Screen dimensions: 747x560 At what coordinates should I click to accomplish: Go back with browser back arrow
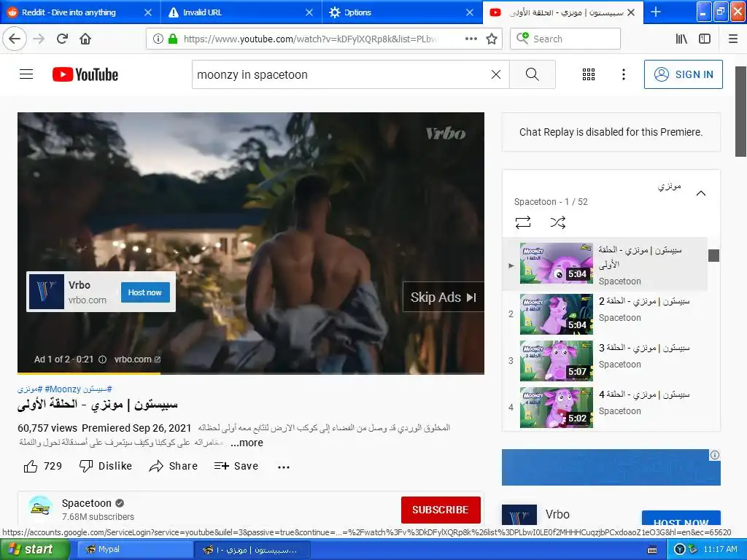click(15, 39)
